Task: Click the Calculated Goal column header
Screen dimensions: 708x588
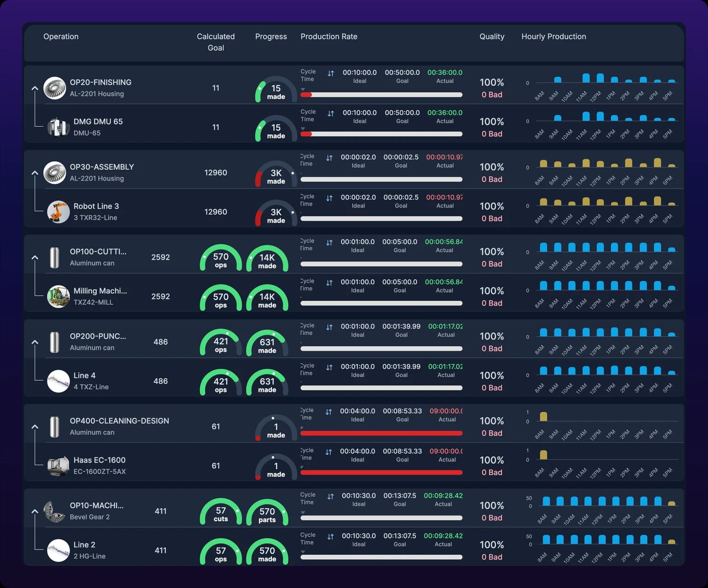Action: coord(216,42)
